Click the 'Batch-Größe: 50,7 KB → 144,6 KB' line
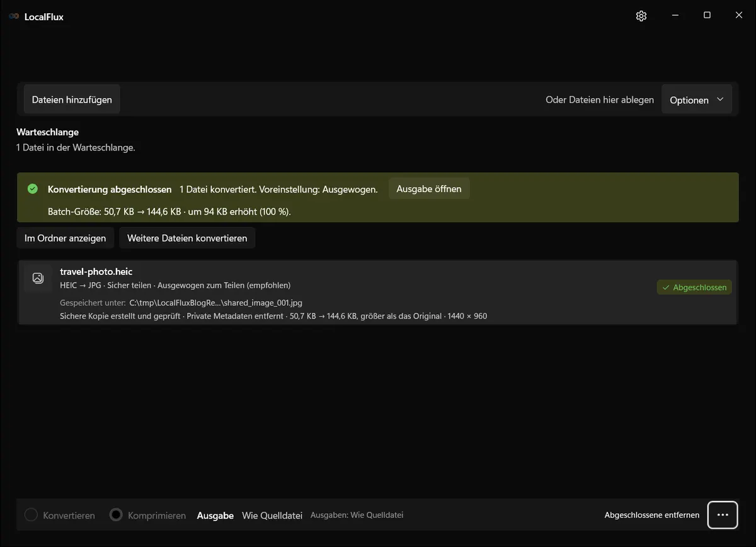The width and height of the screenshot is (756, 547). [x=169, y=211]
